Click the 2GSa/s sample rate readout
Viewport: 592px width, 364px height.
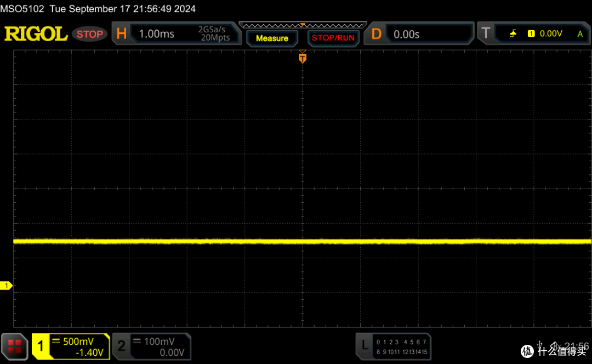212,30
